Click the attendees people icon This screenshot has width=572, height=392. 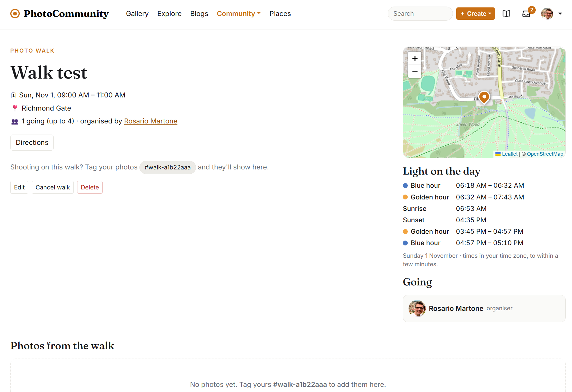click(15, 121)
